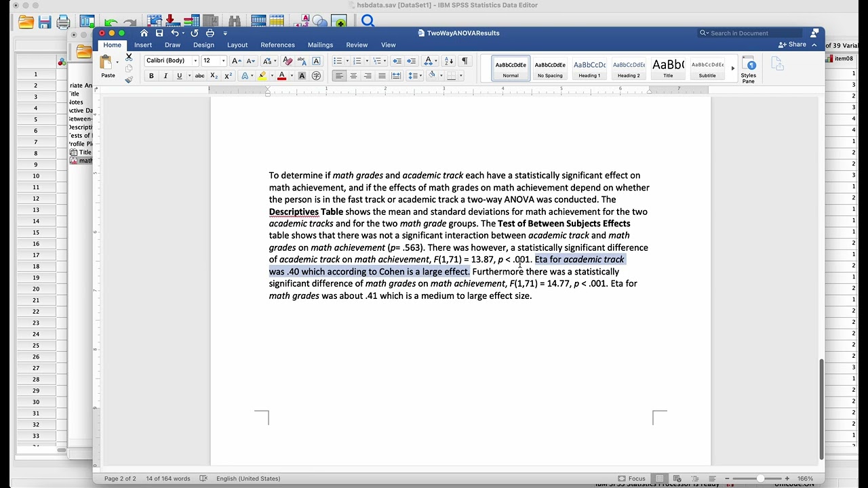
Task: Click the Home icon in Word title bar
Action: click(x=144, y=33)
